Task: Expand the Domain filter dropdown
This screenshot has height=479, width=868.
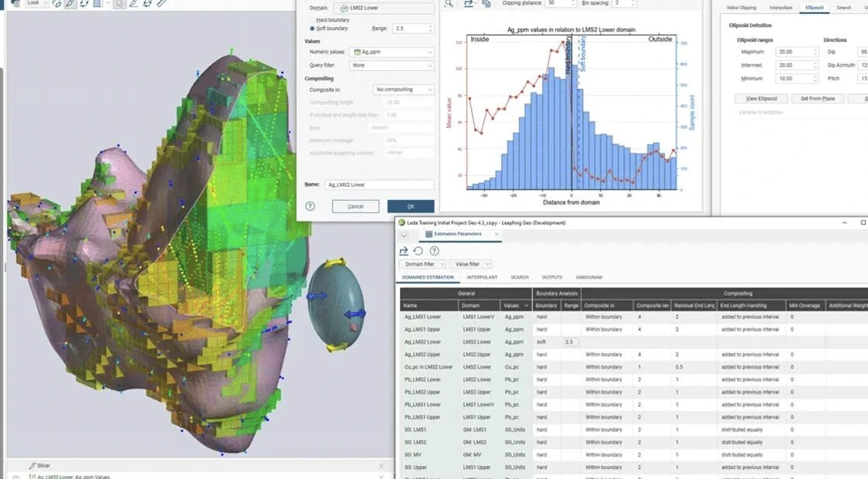Action: [423, 264]
